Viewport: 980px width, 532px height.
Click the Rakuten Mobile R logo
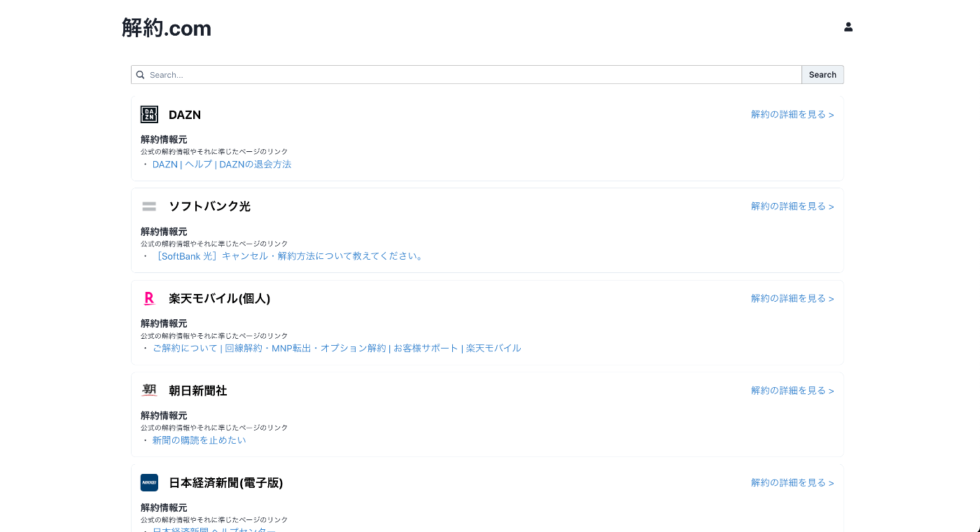click(149, 298)
